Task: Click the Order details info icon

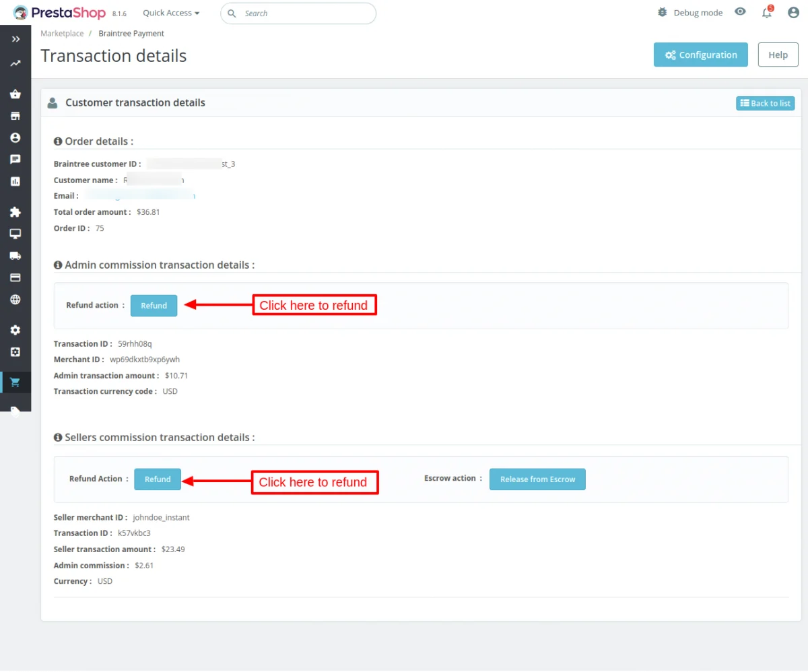Action: click(x=58, y=141)
